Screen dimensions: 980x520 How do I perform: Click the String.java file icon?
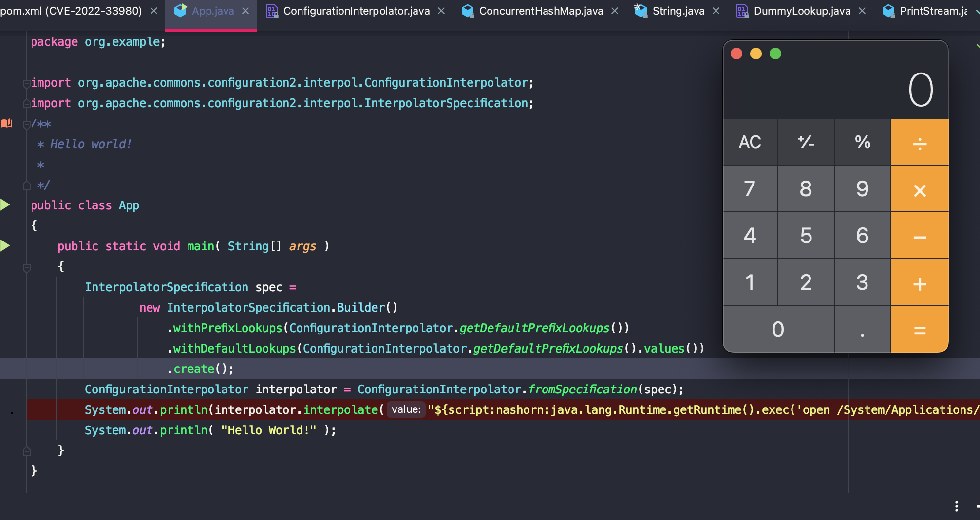pos(641,11)
